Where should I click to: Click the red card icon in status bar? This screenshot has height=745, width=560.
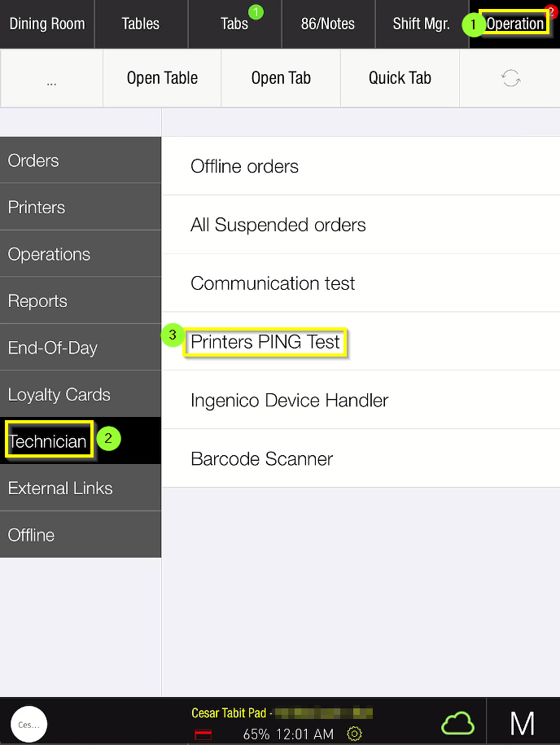click(x=203, y=734)
